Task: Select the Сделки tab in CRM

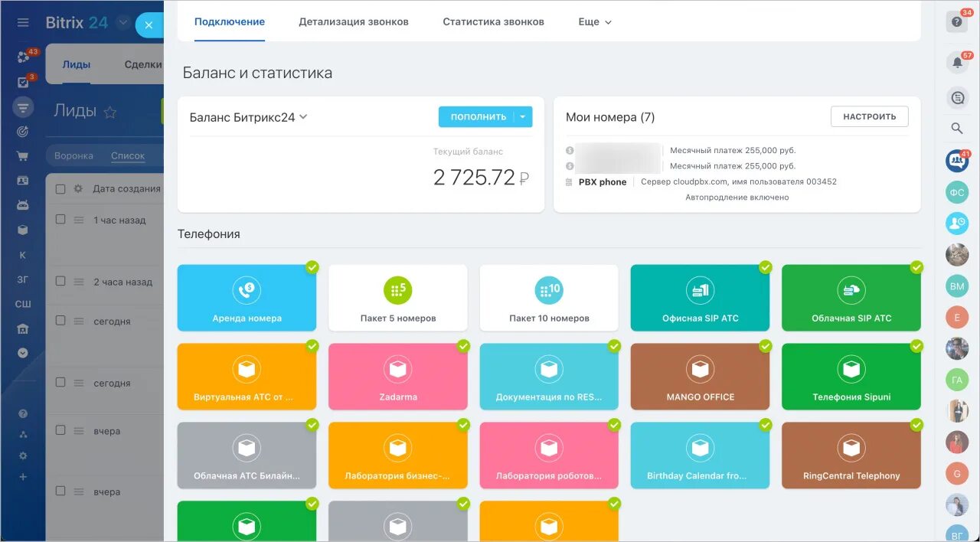Action: [142, 64]
